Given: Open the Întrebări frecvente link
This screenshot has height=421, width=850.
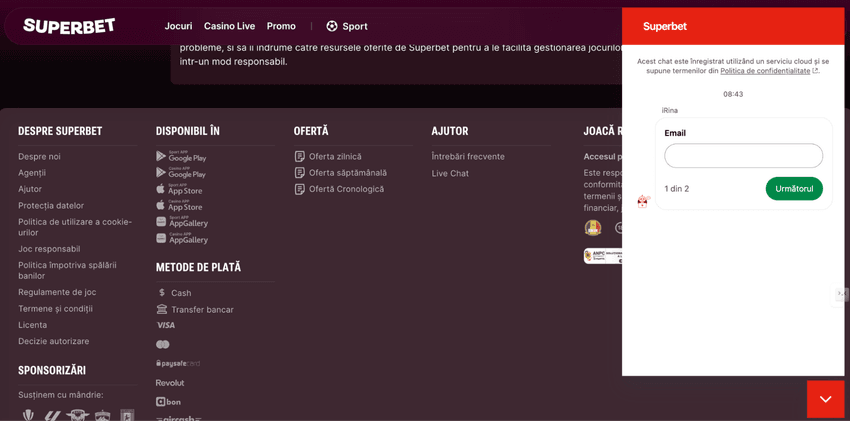Looking at the screenshot, I should click(468, 157).
